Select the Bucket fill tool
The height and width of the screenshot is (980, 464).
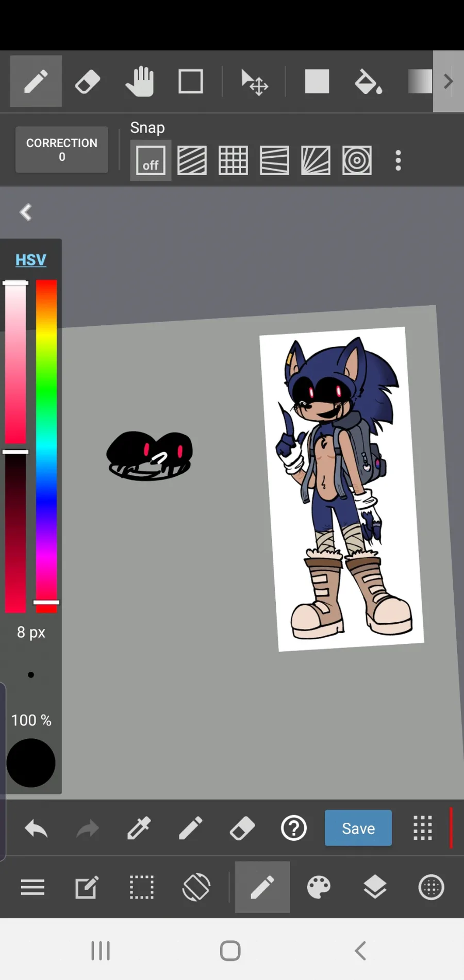pyautogui.click(x=368, y=81)
